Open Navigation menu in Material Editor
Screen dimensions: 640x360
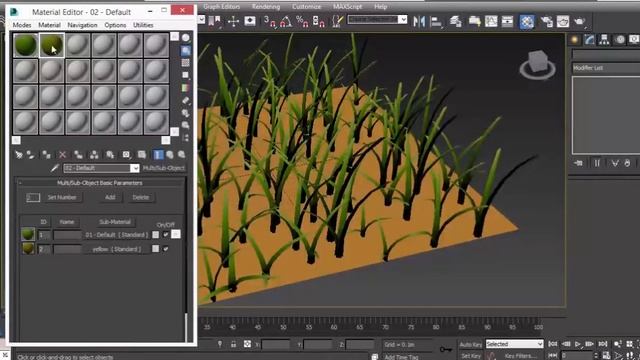tap(82, 25)
